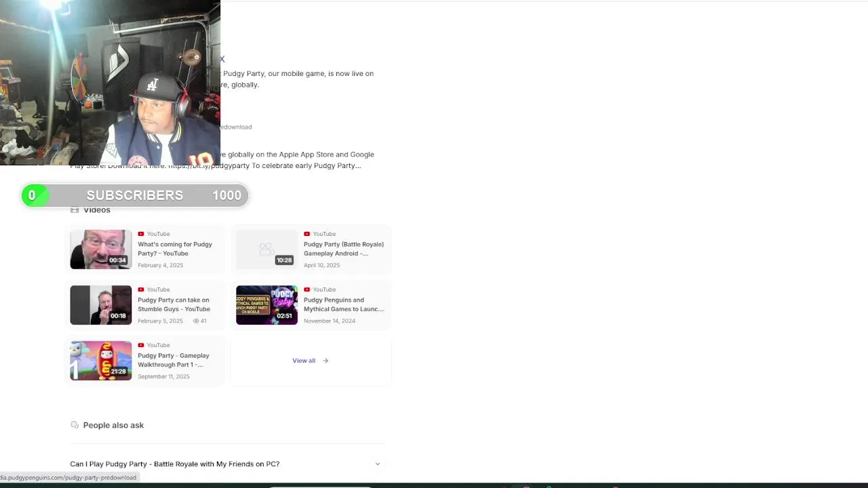Select question "Can I Play Pudgy Party - Battle Royale with My Friends on PC?"
The height and width of the screenshot is (488, 868).
click(175, 464)
